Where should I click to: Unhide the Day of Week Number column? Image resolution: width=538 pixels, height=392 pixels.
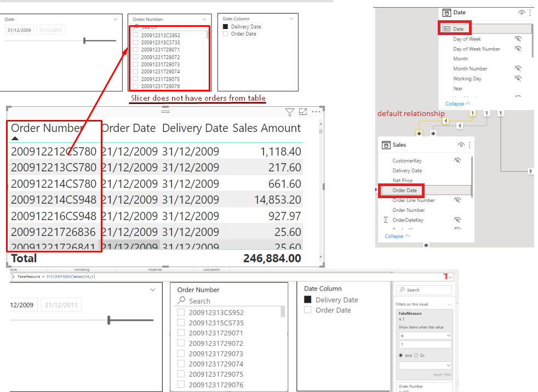[518, 49]
